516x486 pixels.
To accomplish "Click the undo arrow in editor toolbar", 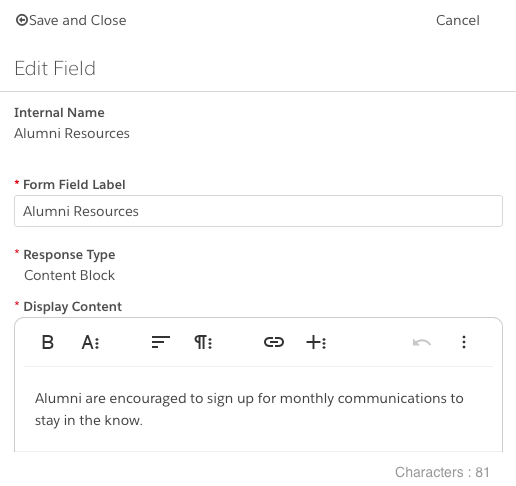I will [422, 342].
